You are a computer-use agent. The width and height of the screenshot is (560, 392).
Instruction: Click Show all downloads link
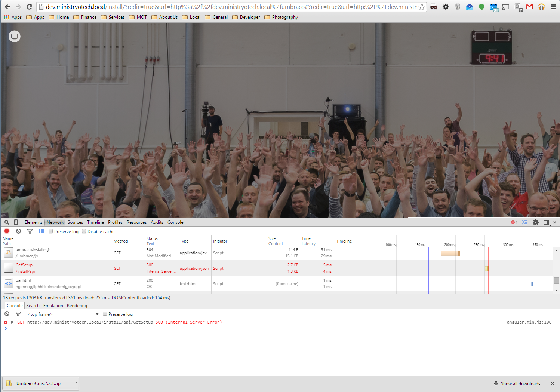[x=522, y=384]
